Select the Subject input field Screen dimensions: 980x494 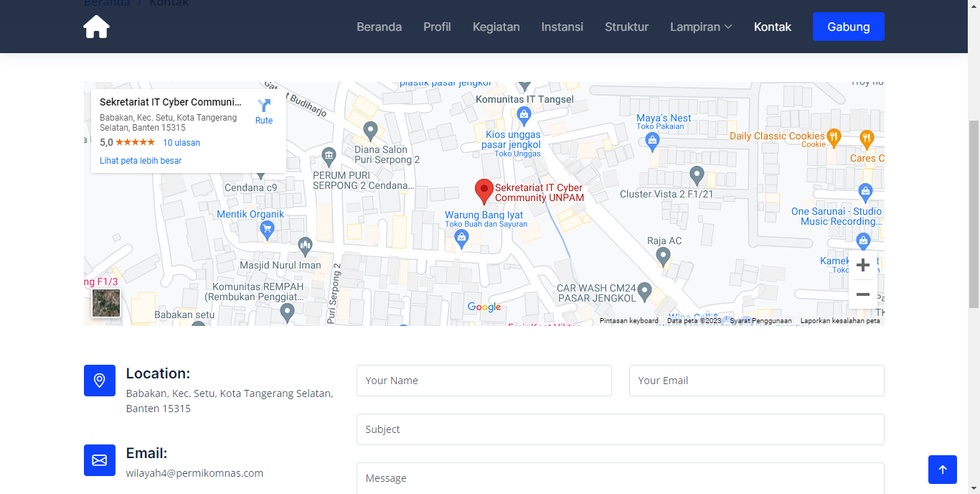coord(620,429)
